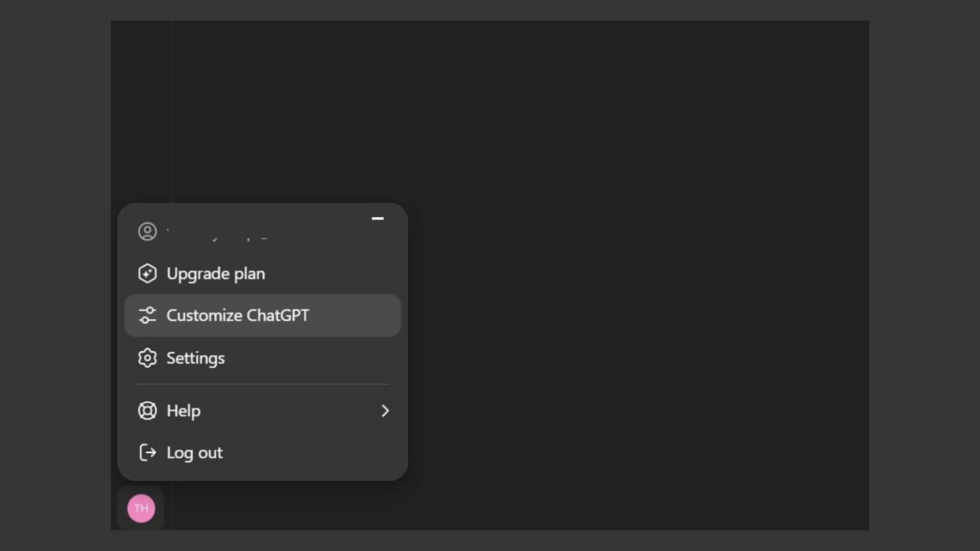
Task: Choose the Upgrade plan menu entry
Action: pos(262,273)
